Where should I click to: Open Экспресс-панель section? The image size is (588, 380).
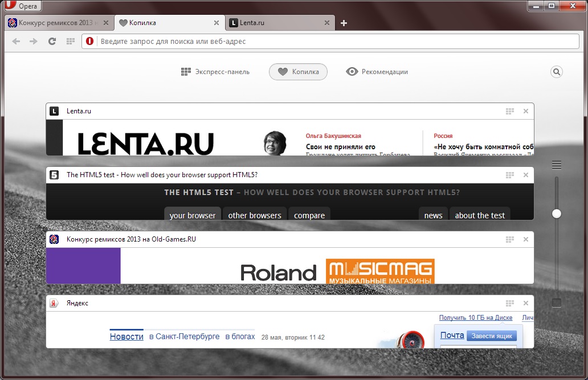pyautogui.click(x=215, y=72)
